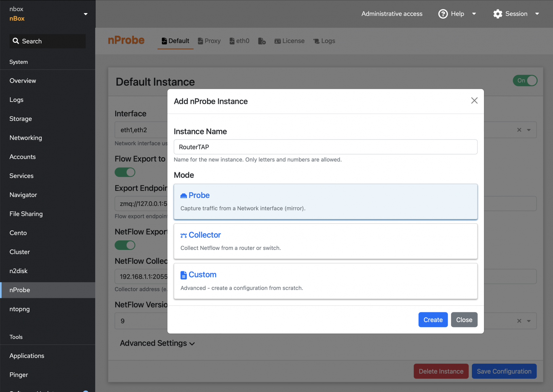
Task: Click the Help question mark icon
Action: pos(443,14)
